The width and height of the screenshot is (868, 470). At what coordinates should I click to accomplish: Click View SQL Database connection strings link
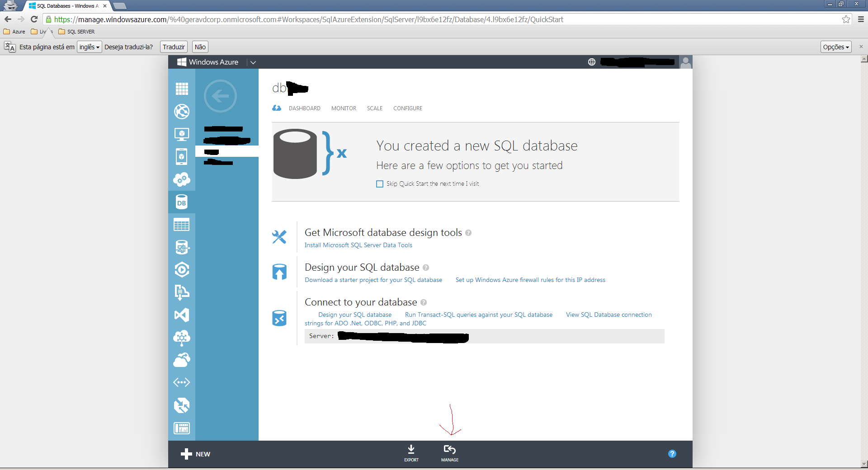[609, 315]
